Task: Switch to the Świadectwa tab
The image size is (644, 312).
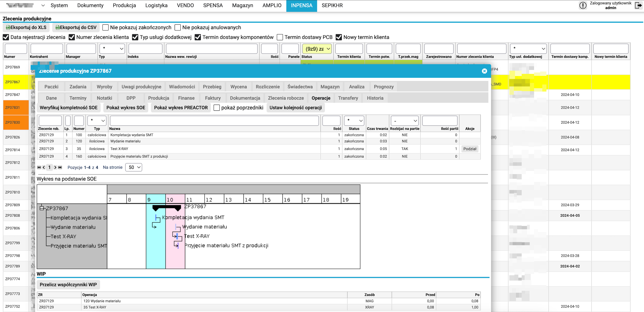Action: pos(300,87)
